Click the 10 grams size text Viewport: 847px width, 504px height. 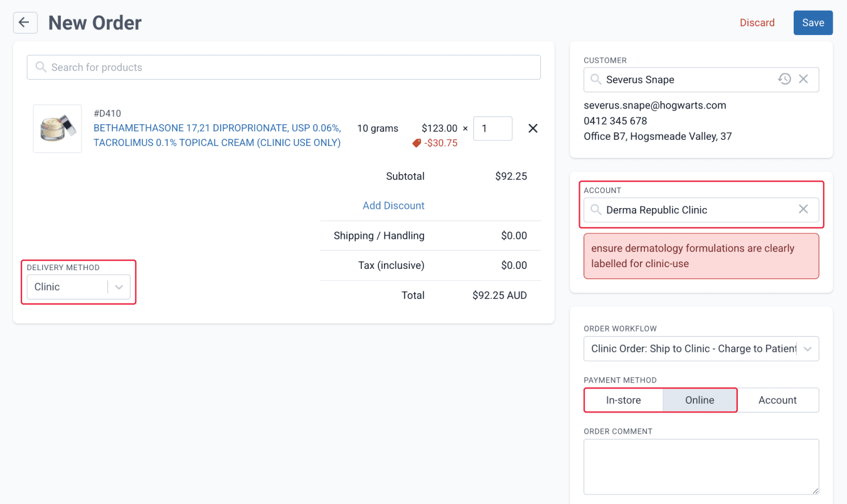378,129
